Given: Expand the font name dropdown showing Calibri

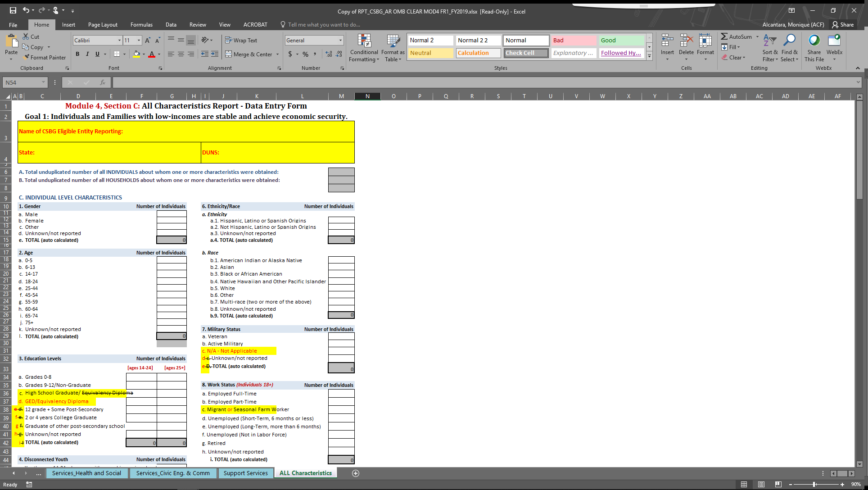Looking at the screenshot, I should (x=119, y=40).
